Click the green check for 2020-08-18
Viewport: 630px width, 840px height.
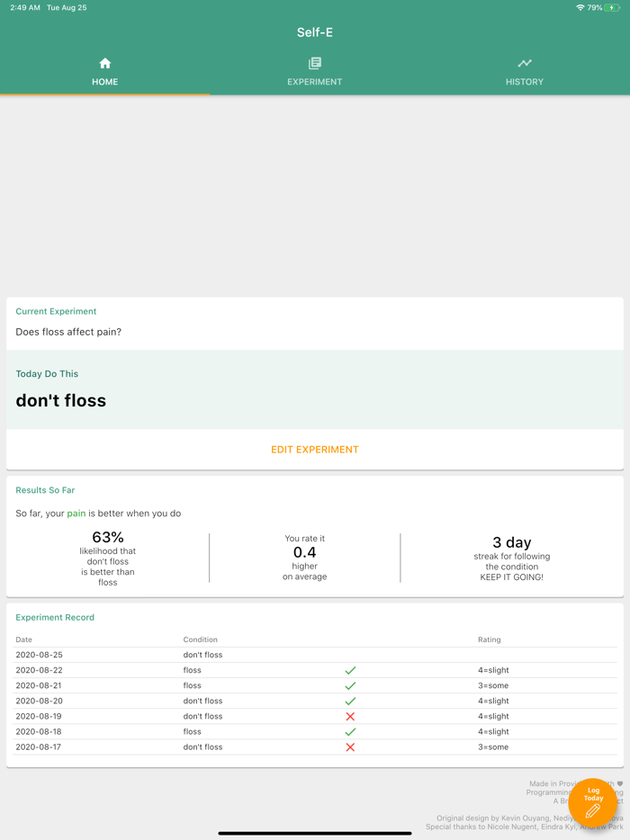350,732
